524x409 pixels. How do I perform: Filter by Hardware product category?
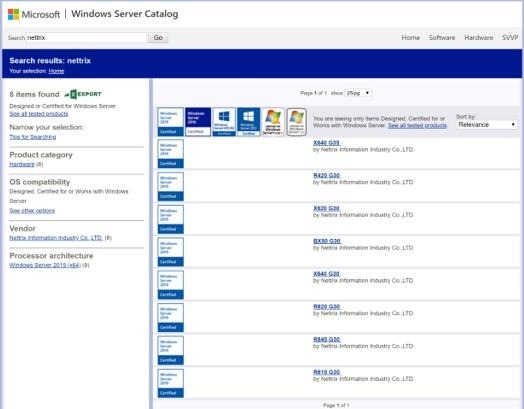22,164
